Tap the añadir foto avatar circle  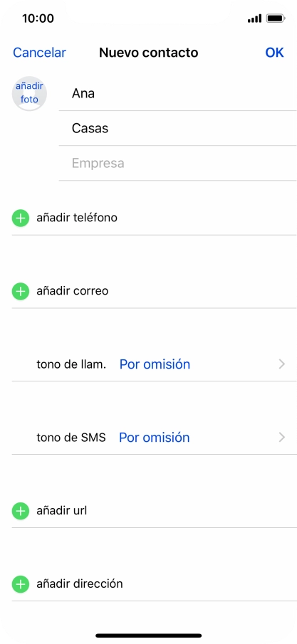tap(29, 93)
